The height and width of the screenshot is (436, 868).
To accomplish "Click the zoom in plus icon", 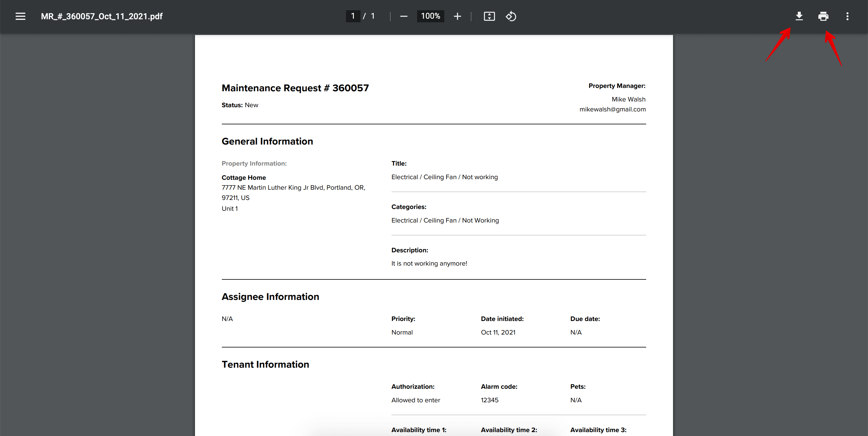I will click(x=457, y=16).
